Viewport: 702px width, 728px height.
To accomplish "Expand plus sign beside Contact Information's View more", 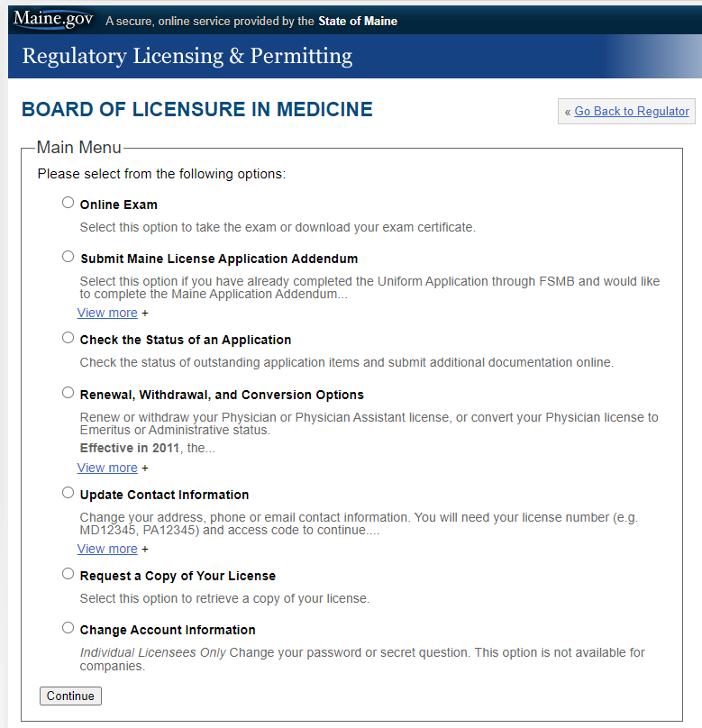I will pyautogui.click(x=145, y=550).
